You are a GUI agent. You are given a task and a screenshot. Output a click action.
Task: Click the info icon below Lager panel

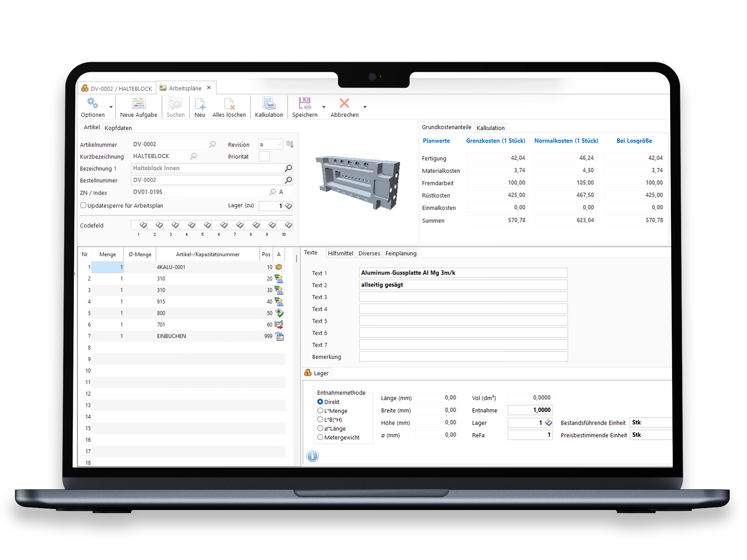pyautogui.click(x=313, y=456)
